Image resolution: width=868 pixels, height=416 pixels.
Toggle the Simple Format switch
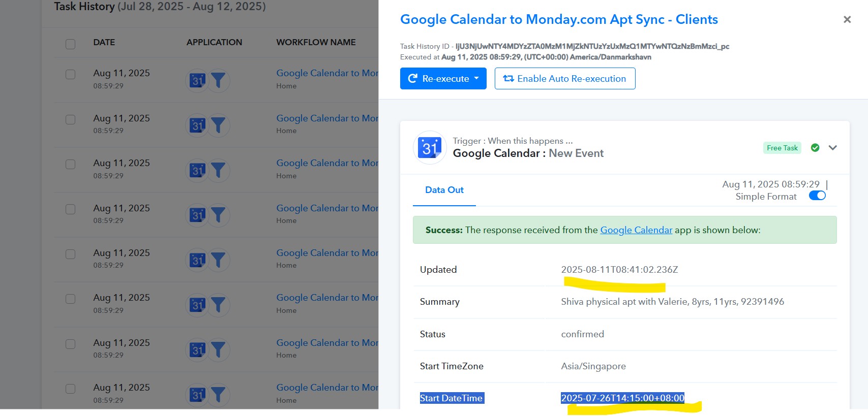tap(817, 196)
